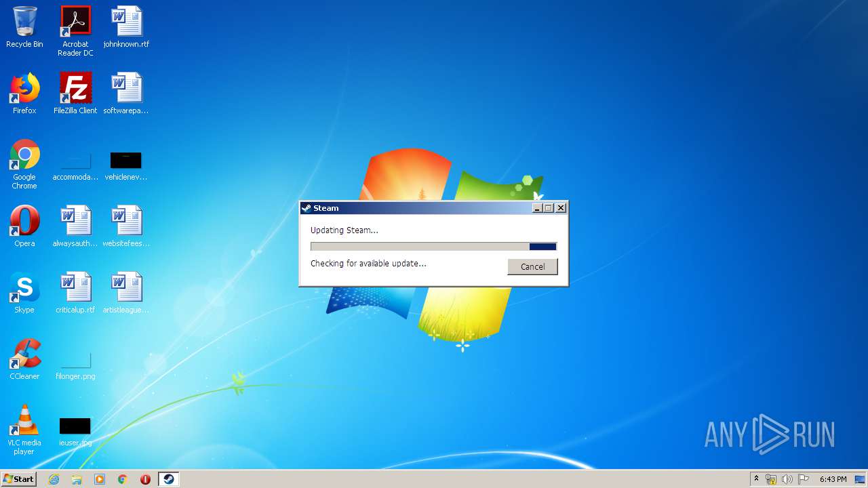868x488 pixels.
Task: Select the Acrobat Reader DC shortcut
Action: tap(75, 31)
